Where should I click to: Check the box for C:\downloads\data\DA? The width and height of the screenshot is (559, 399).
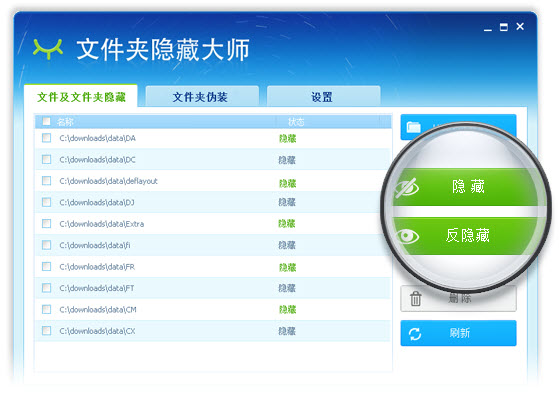coord(46,138)
